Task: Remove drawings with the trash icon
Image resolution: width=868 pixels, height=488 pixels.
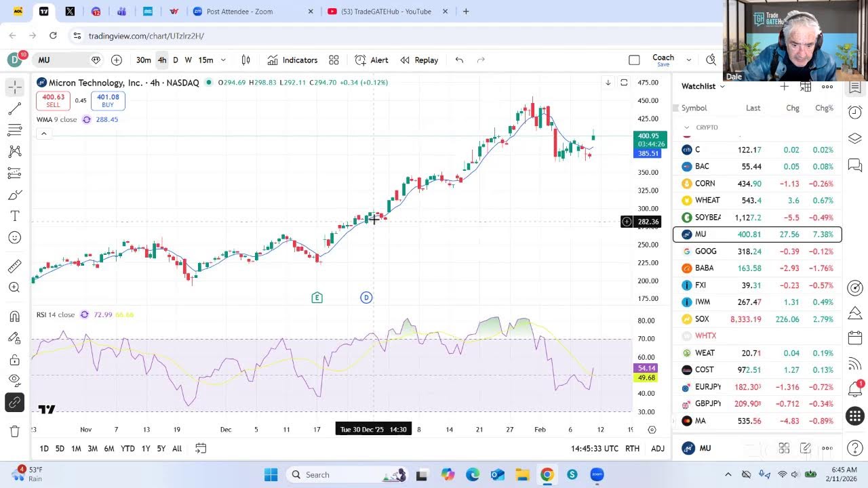Action: click(x=15, y=431)
